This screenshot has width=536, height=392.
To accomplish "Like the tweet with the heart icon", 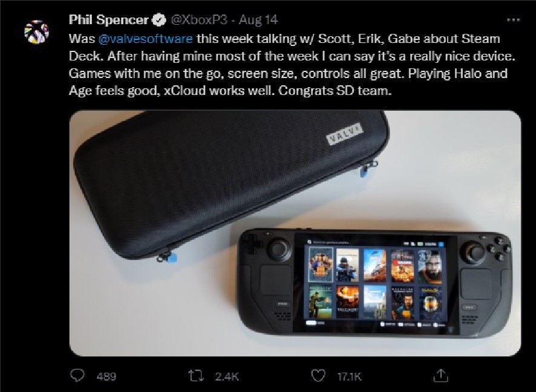I will (x=318, y=376).
